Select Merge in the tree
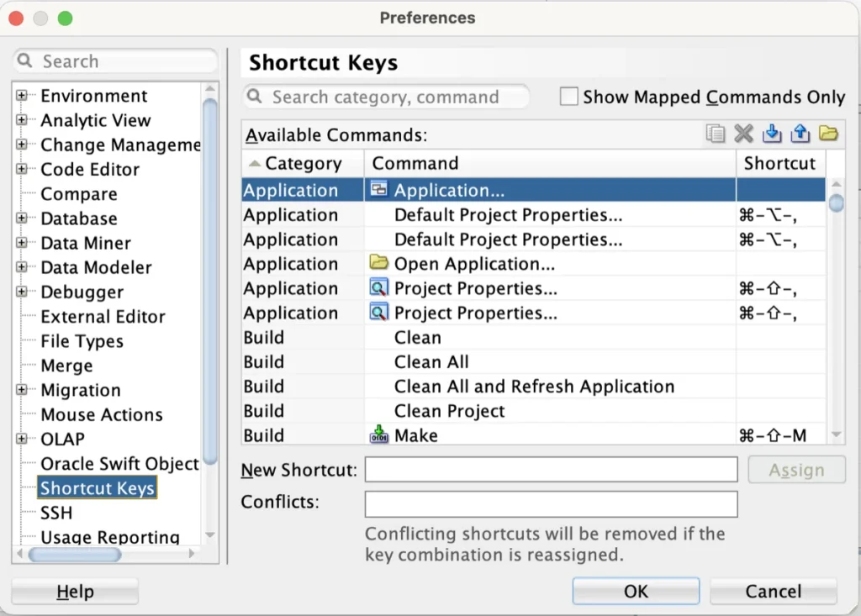Viewport: 861px width, 616px height. coord(66,365)
